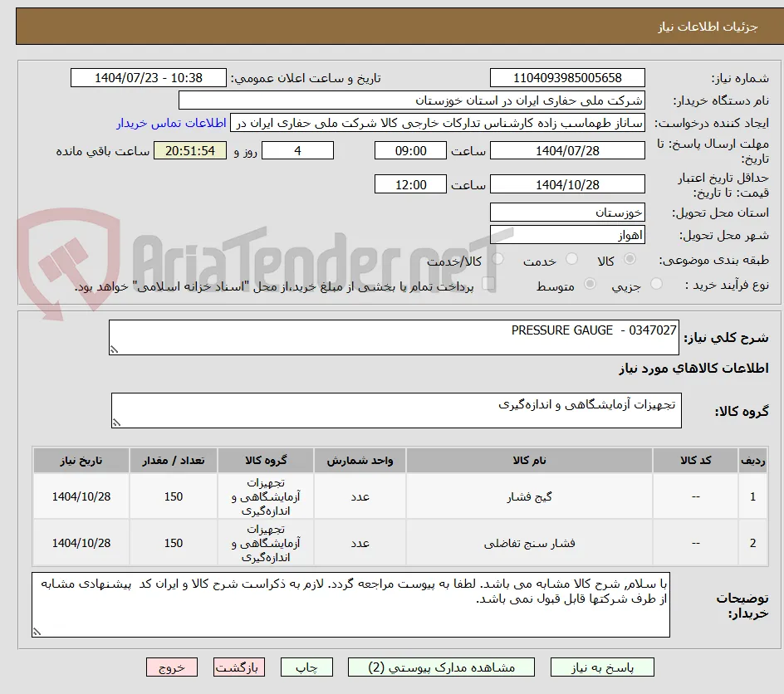This screenshot has height=694, width=784.
Task: Click the resize handle of گروه کالا box
Action: click(116, 423)
